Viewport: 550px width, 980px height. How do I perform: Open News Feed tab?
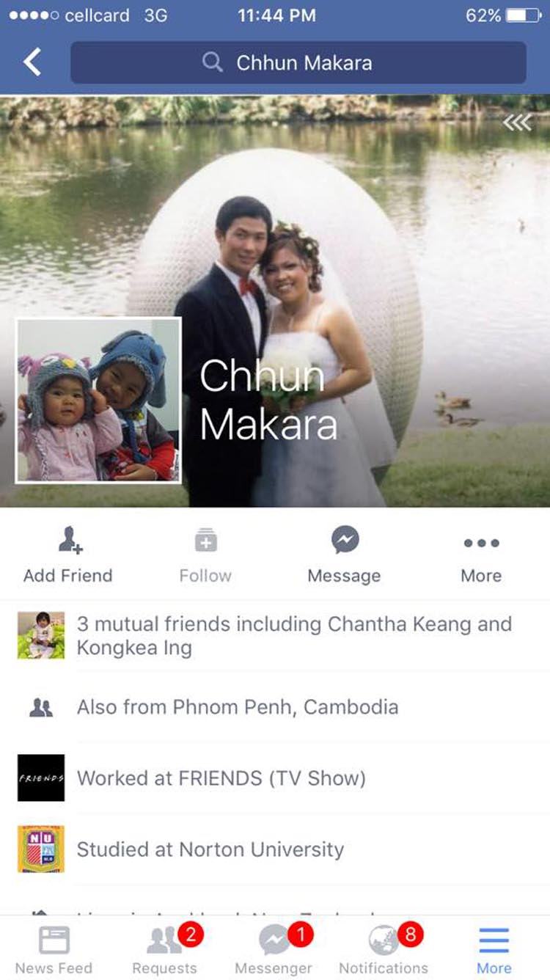(x=54, y=949)
